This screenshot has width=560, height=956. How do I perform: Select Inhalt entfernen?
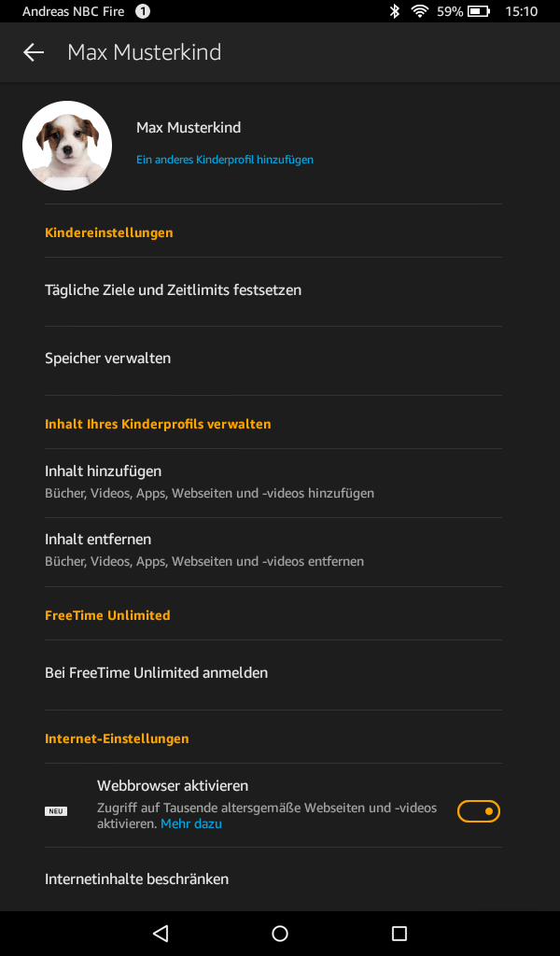point(273,553)
